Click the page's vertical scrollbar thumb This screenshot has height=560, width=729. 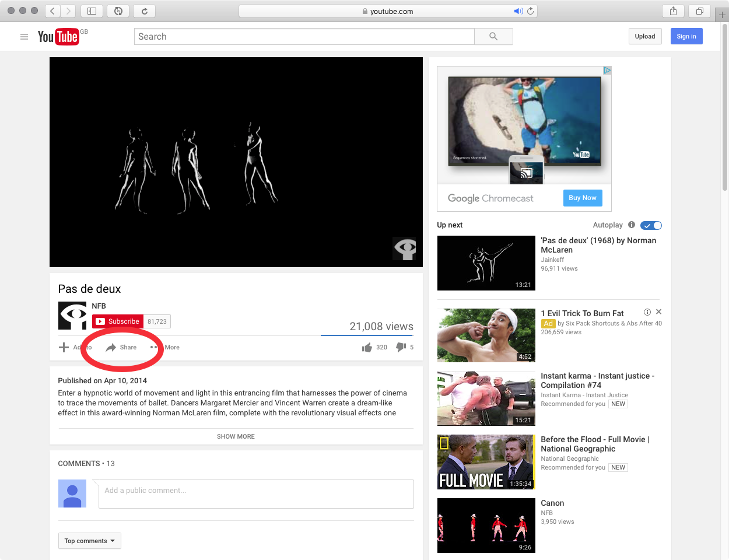click(x=725, y=108)
